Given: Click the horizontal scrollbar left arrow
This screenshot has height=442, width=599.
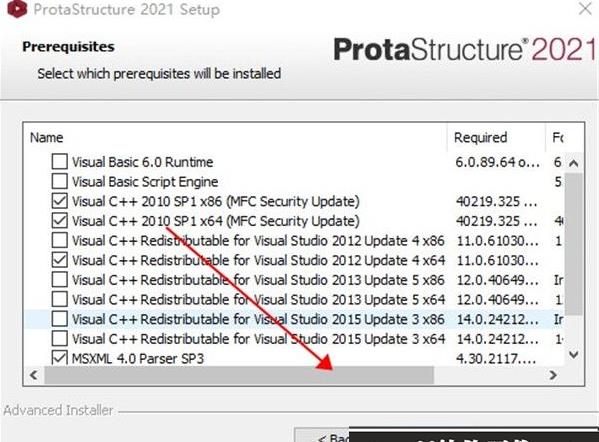Looking at the screenshot, I should (x=34, y=375).
